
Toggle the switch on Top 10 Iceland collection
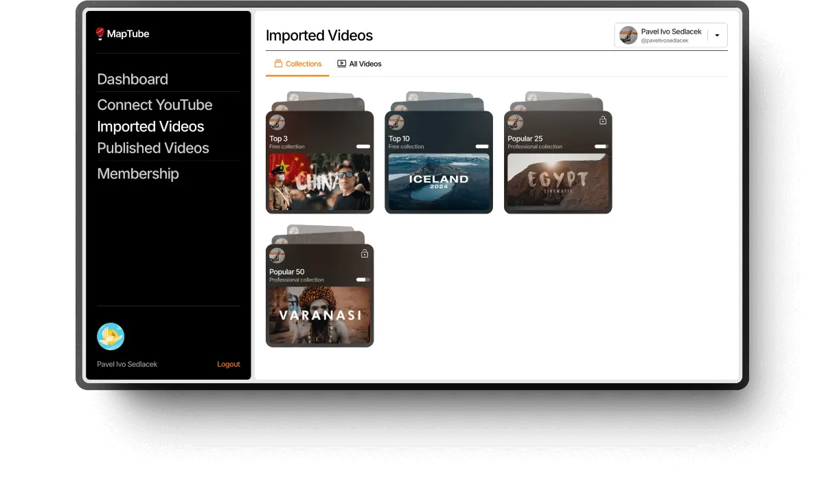coord(483,146)
